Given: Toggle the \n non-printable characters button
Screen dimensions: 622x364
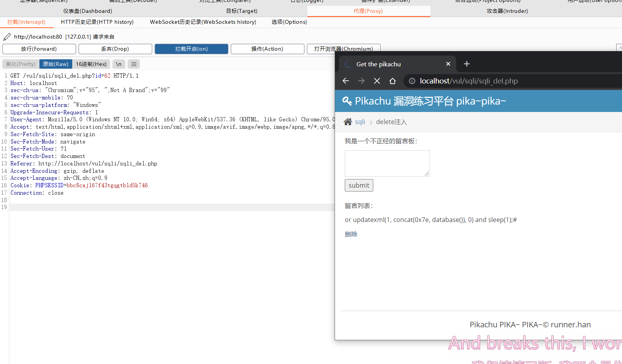Looking at the screenshot, I should click(x=119, y=64).
